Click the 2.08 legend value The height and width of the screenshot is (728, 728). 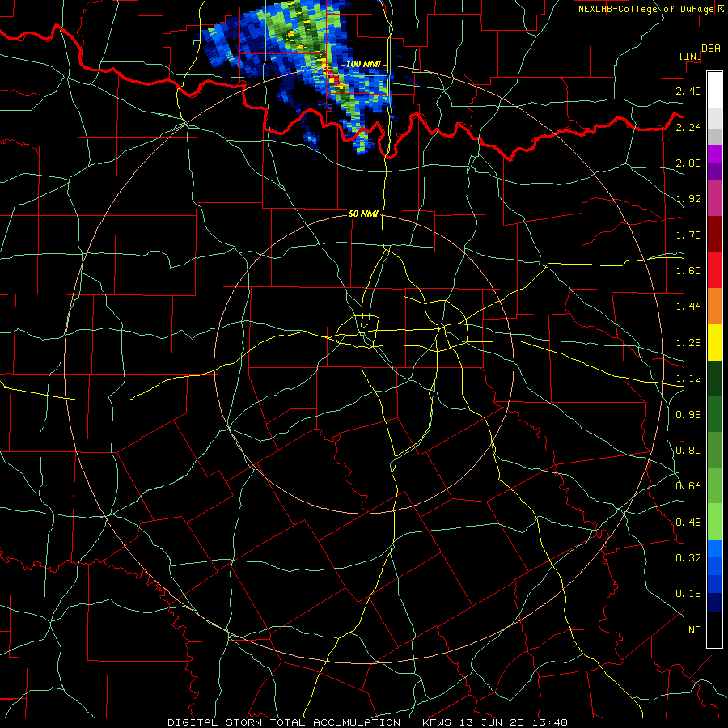[688, 163]
